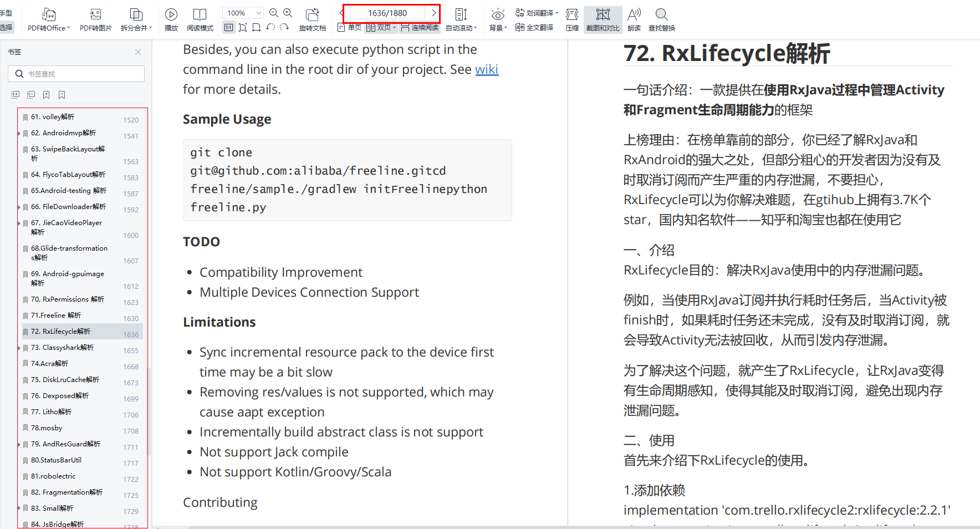980x529 pixels.
Task: Go to next page arrow
Action: pyautogui.click(x=434, y=13)
